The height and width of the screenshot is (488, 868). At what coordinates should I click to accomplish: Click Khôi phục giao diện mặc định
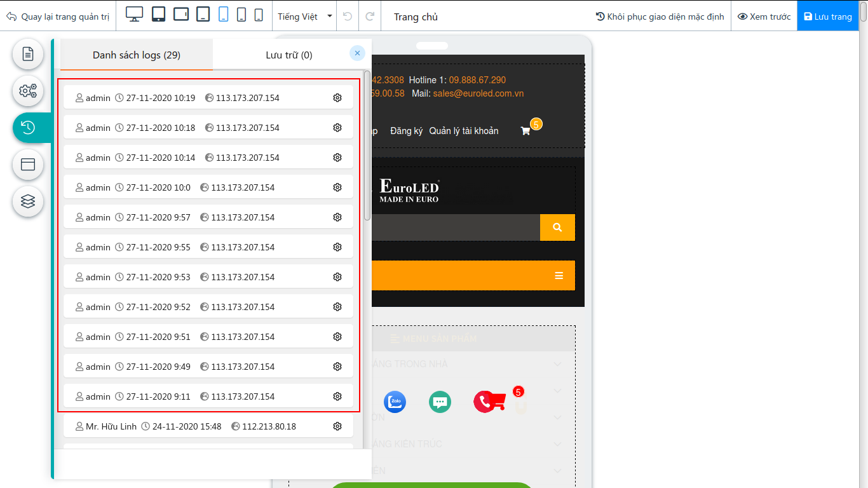(x=660, y=17)
